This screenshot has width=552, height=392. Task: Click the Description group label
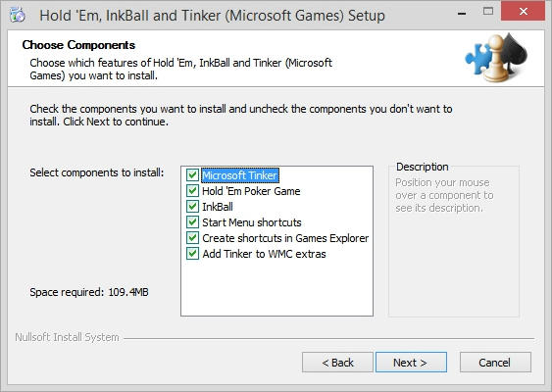tap(423, 167)
